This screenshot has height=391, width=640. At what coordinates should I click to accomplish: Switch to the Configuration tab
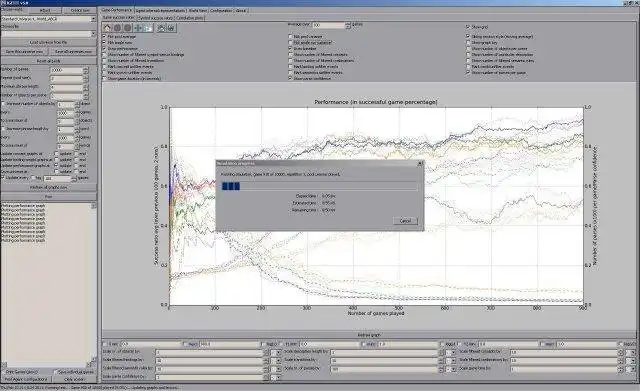coord(221,10)
